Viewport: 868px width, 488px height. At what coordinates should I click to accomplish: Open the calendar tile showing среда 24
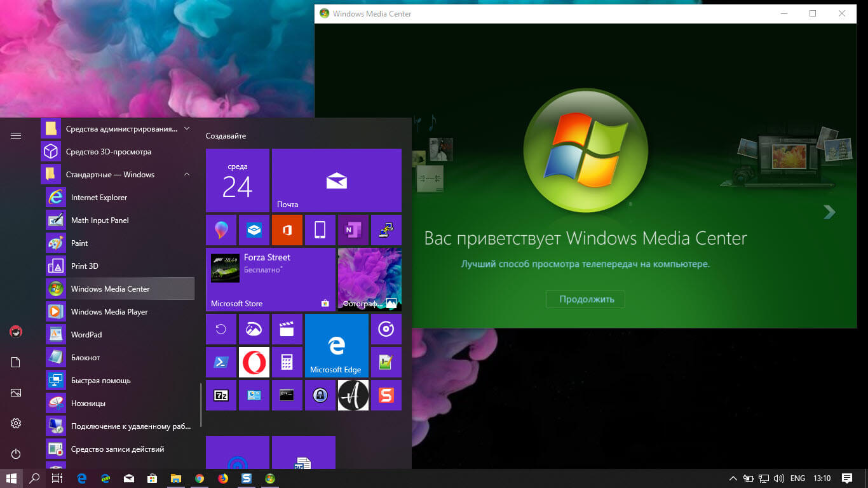(x=238, y=180)
